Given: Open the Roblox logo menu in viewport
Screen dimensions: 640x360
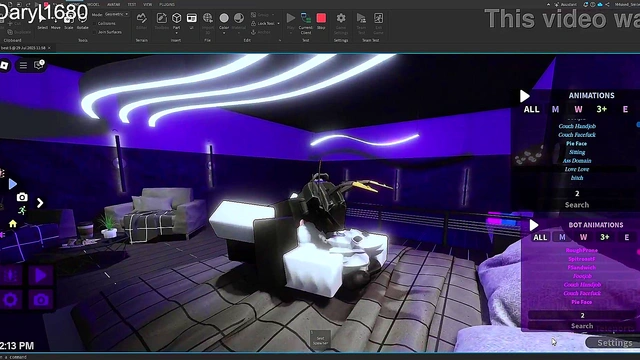Looking at the screenshot, I should tap(4, 65).
